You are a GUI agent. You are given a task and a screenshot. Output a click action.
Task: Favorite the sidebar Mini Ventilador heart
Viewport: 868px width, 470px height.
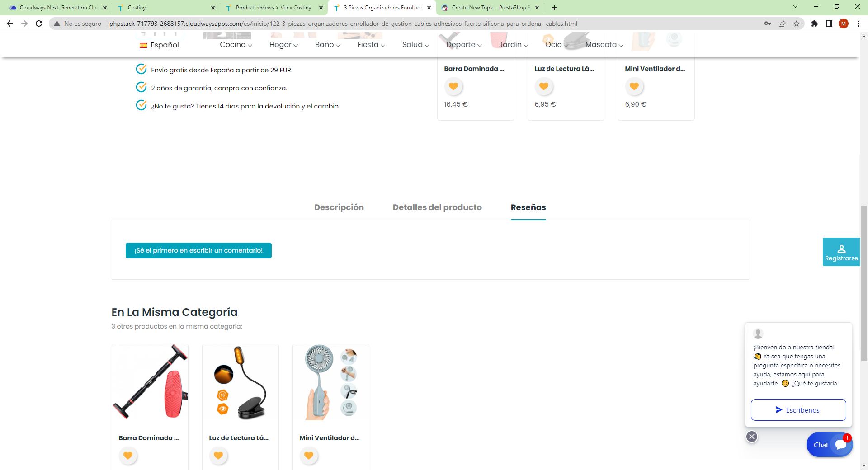(634, 86)
